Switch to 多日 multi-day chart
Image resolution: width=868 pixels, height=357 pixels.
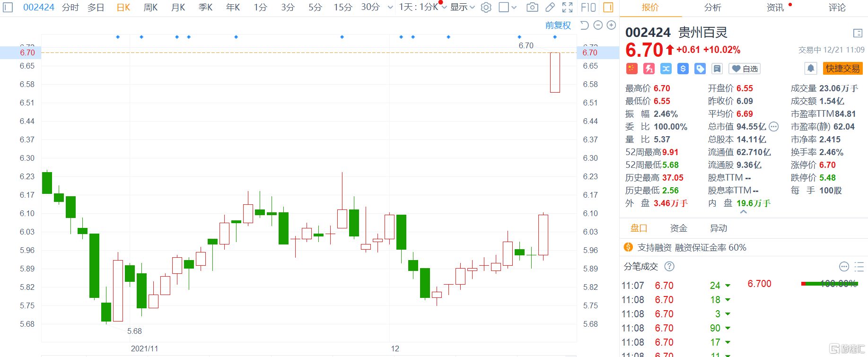point(96,7)
